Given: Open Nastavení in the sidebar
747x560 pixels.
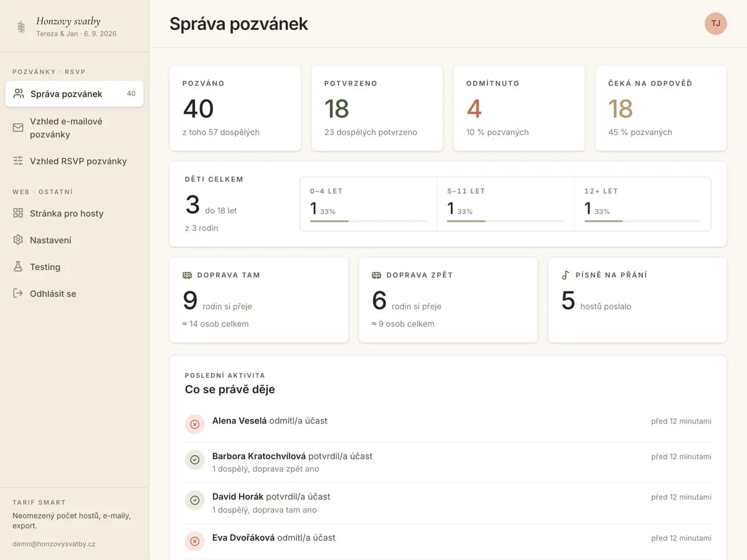Looking at the screenshot, I should pyautogui.click(x=74, y=240).
